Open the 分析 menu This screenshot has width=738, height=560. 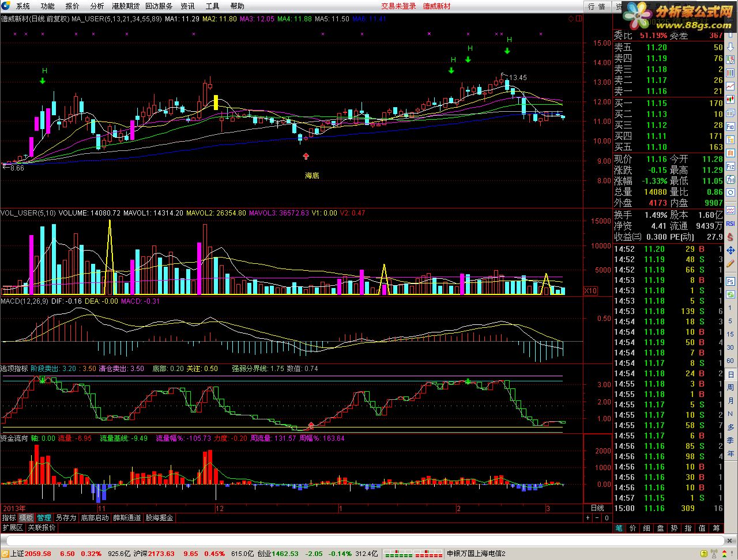point(97,6)
